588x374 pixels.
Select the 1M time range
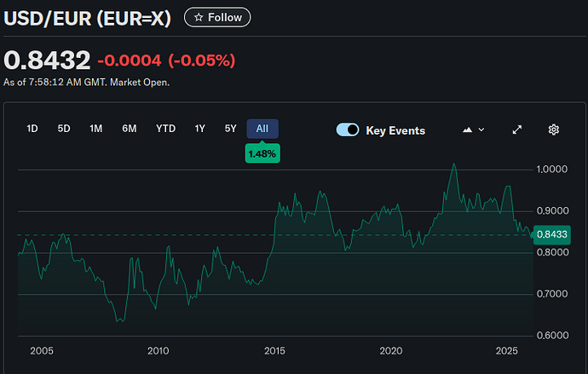click(x=95, y=129)
